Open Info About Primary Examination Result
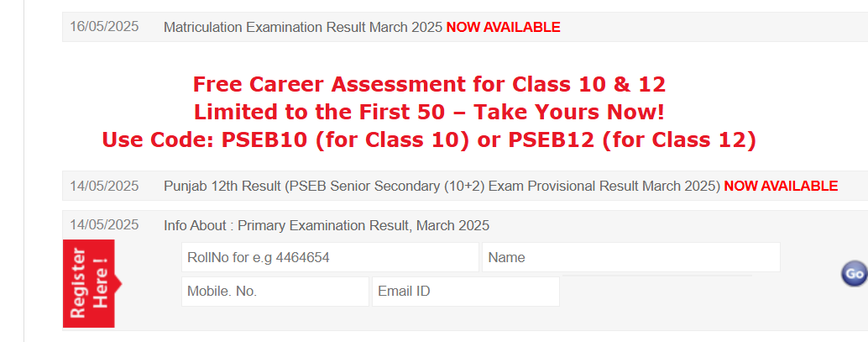This screenshot has width=868, height=342. point(327,225)
